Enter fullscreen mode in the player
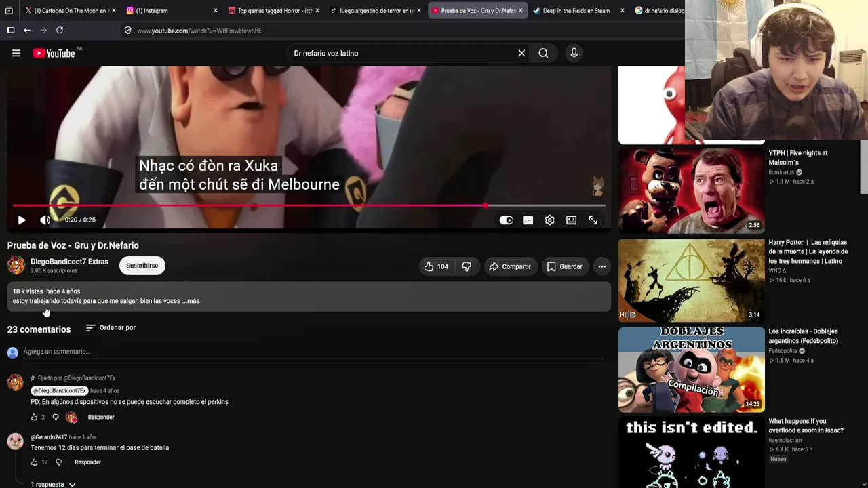Screen dimensions: 868x488 coord(593,220)
